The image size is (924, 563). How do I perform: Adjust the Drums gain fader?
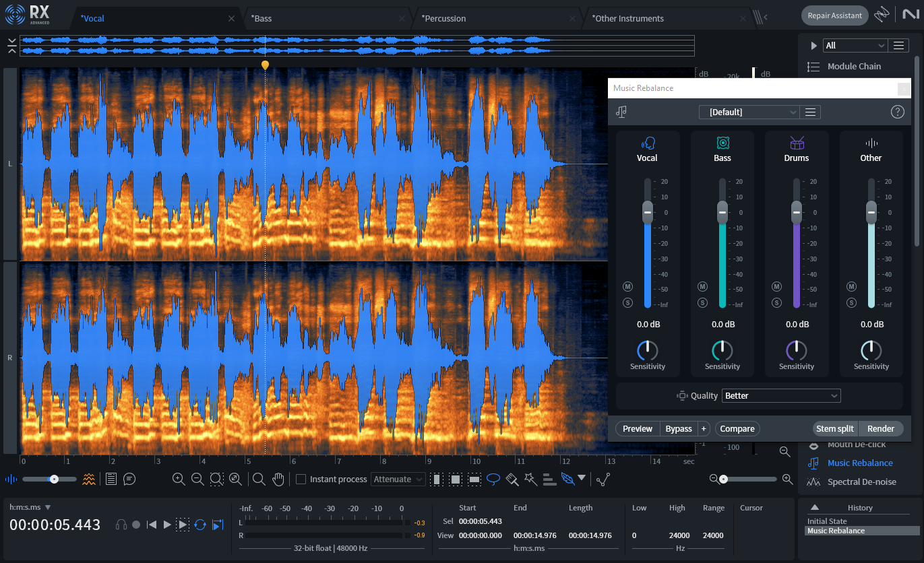[x=796, y=212]
